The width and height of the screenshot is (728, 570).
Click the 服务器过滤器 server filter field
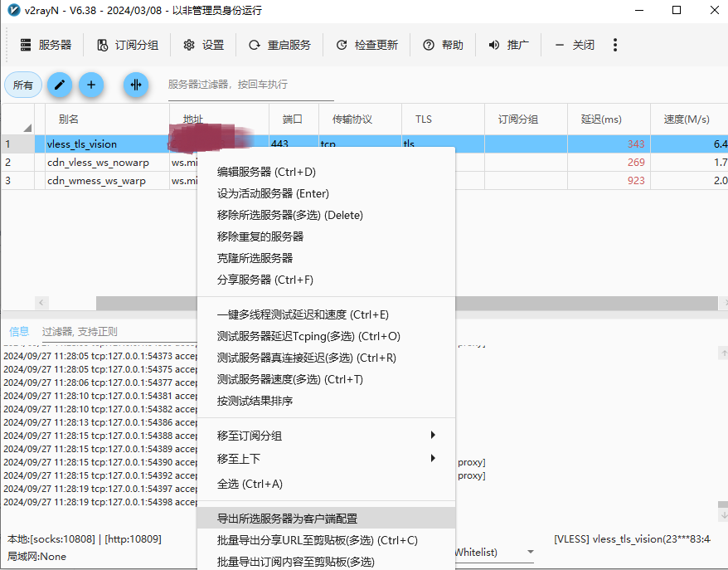click(249, 85)
